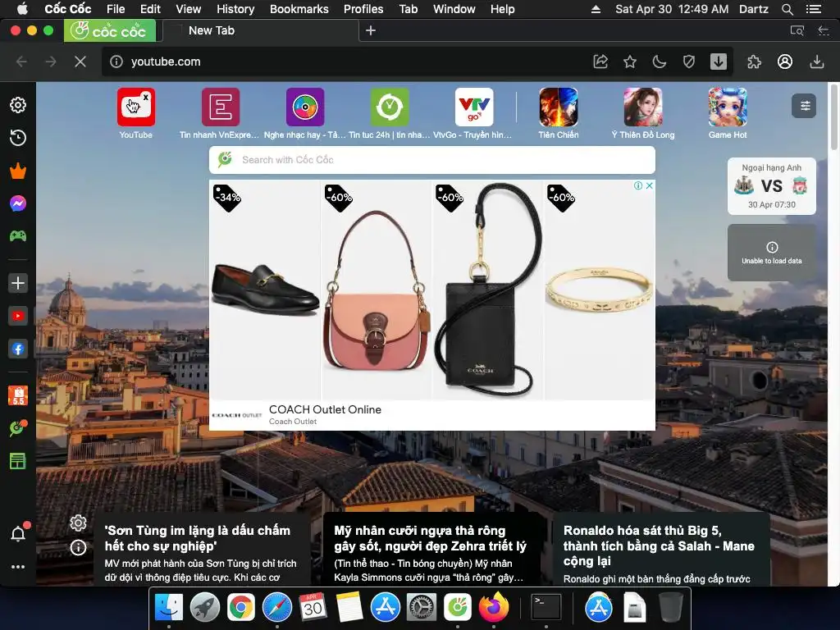Add sidebar shortcut with plus icon
This screenshot has height=630, width=840.
pyautogui.click(x=18, y=283)
